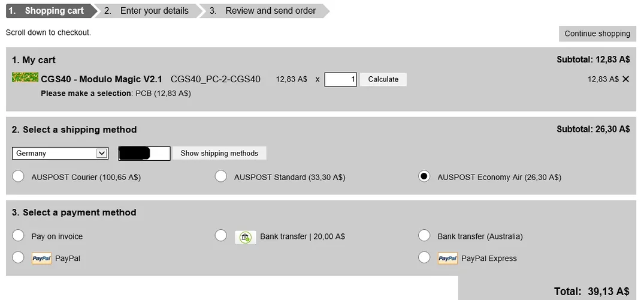Choose PayPal Express radio button
This screenshot has height=300, width=644.
(x=424, y=257)
